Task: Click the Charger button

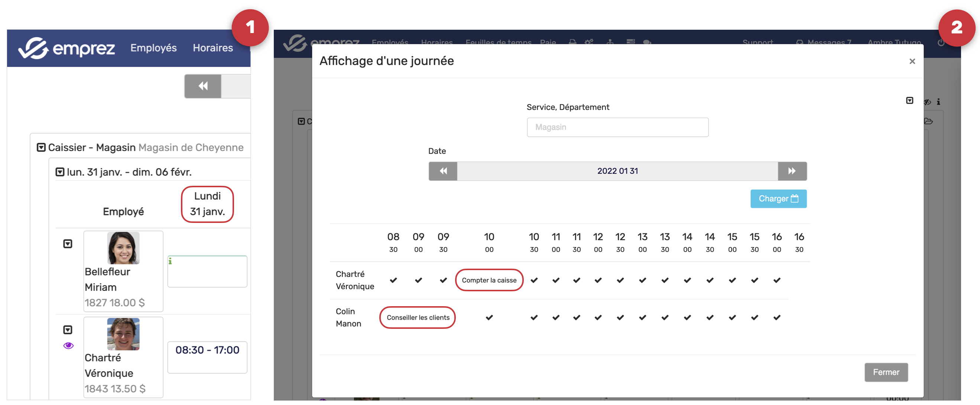Action: [x=778, y=199]
